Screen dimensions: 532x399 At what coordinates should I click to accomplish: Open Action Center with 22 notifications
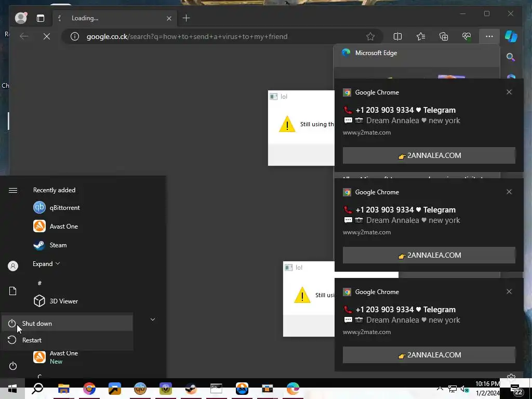click(516, 390)
